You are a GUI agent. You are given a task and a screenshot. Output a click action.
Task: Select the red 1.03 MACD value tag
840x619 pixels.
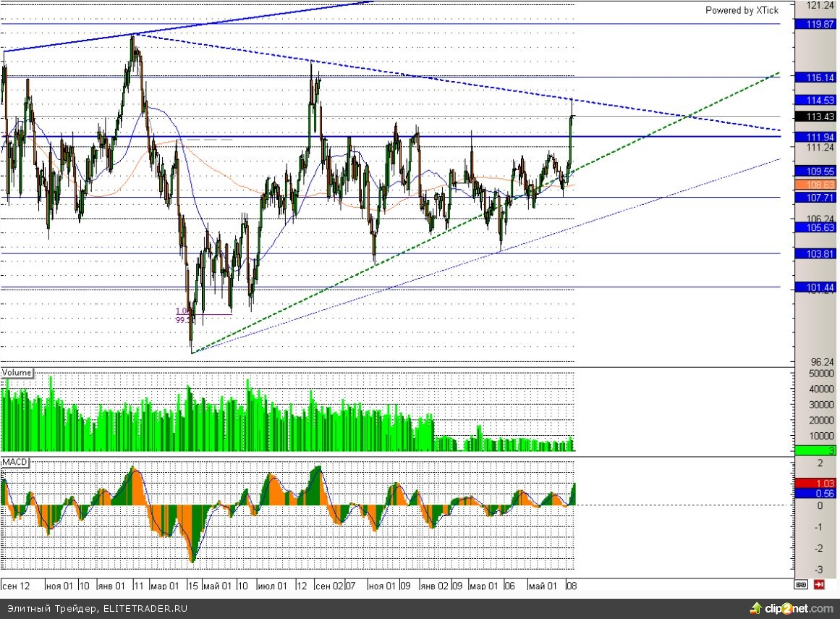[815, 483]
